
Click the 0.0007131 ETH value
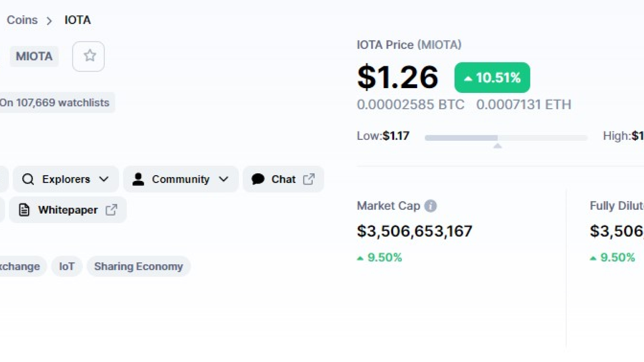click(524, 105)
